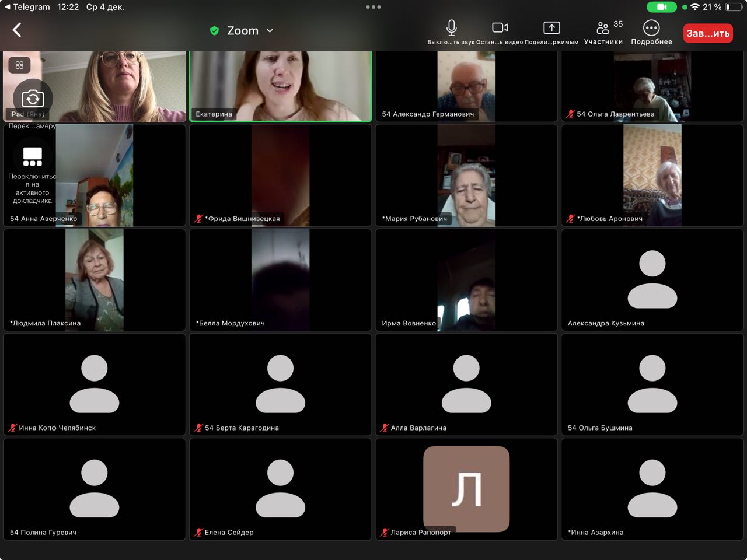Viewport: 747px width, 560px height.
Task: Stop video with the camera icon
Action: 500,28
